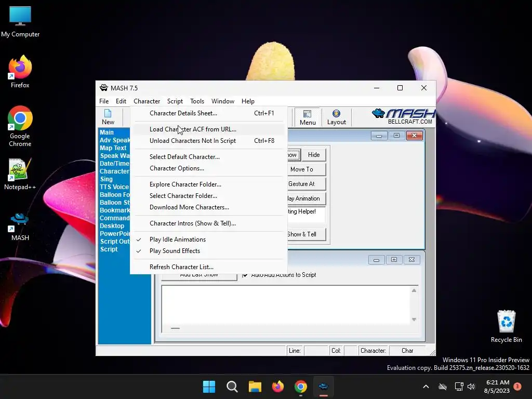Open the Recycle Bin on the desktop
Screen dimensions: 532x399
pos(506,326)
